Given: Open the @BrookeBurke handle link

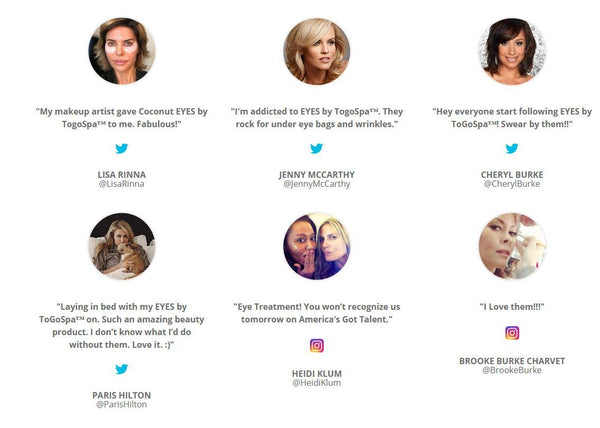Looking at the screenshot, I should click(x=512, y=370).
